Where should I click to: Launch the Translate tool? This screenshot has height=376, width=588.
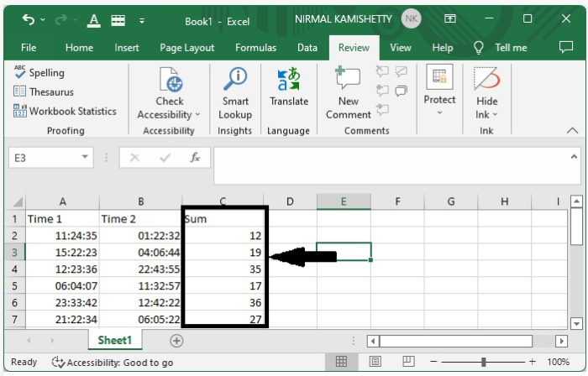click(289, 87)
